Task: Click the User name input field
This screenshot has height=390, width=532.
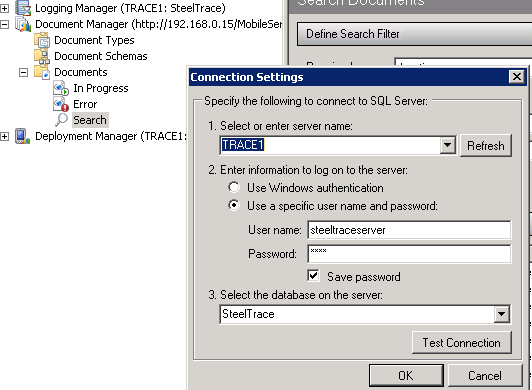Action: point(409,230)
